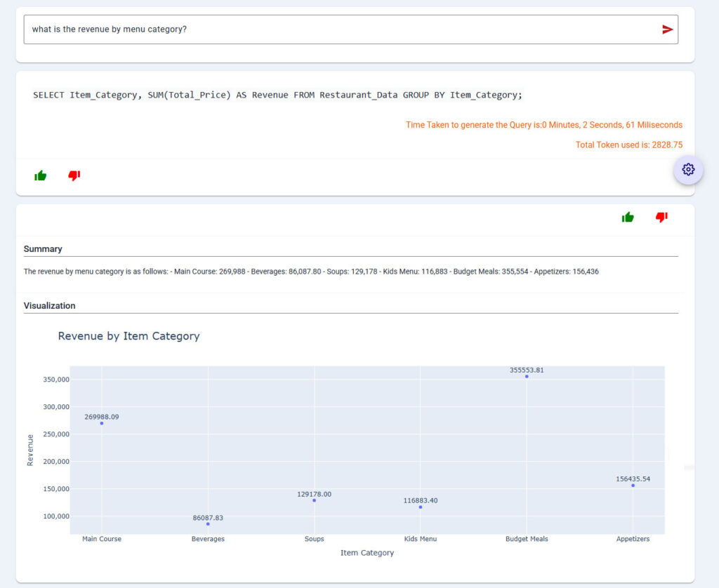Click the query input field
719x588 pixels.
351,29
